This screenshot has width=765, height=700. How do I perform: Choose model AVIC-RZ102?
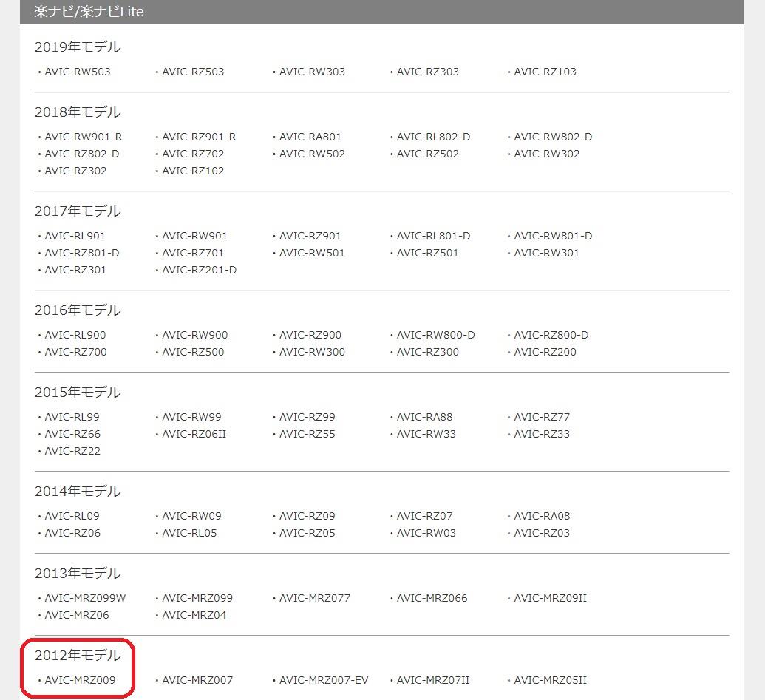193,171
